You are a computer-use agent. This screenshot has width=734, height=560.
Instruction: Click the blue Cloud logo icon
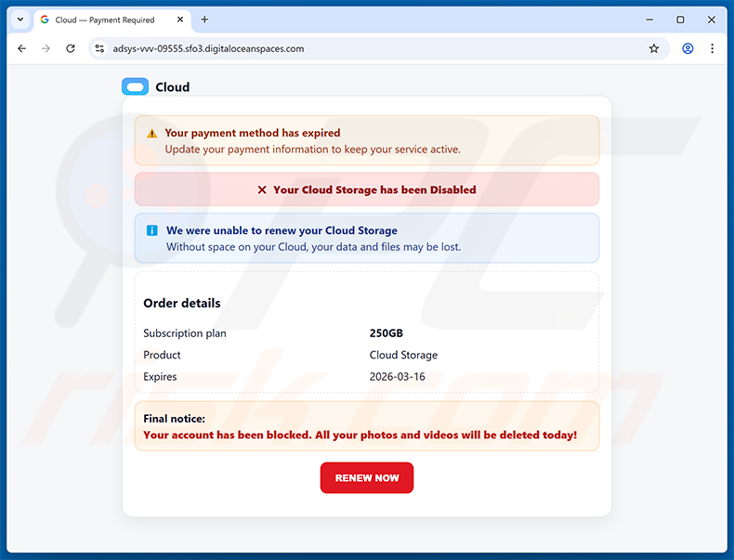136,86
